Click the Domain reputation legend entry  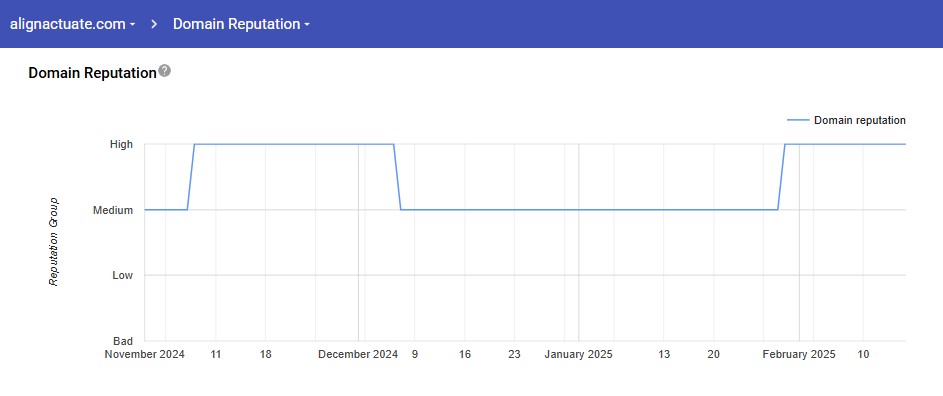846,120
